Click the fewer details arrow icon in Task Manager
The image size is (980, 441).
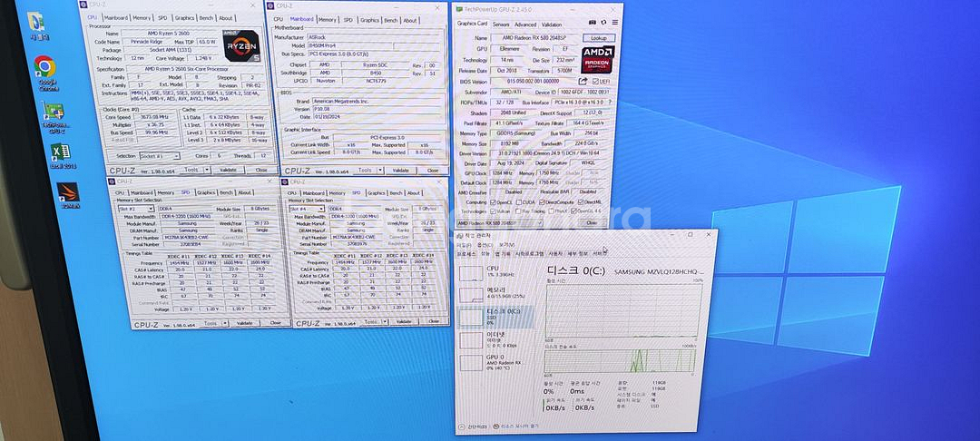pos(461,426)
